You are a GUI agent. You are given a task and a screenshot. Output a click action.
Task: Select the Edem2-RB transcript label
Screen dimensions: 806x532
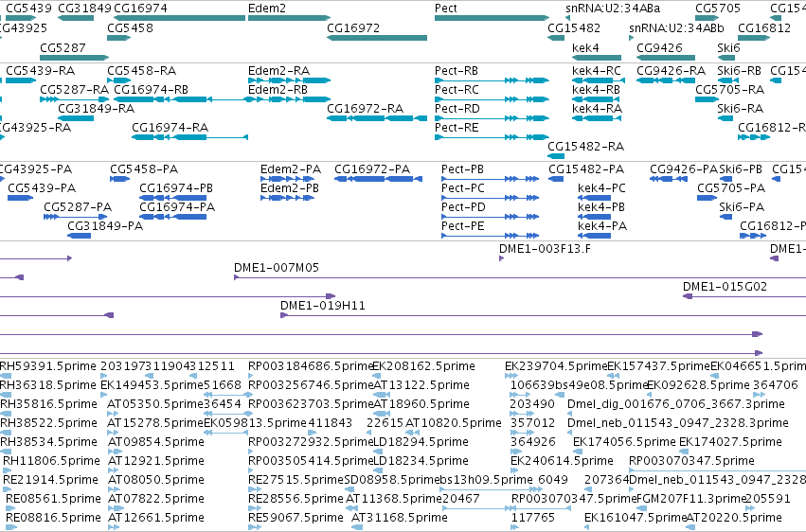(x=278, y=89)
